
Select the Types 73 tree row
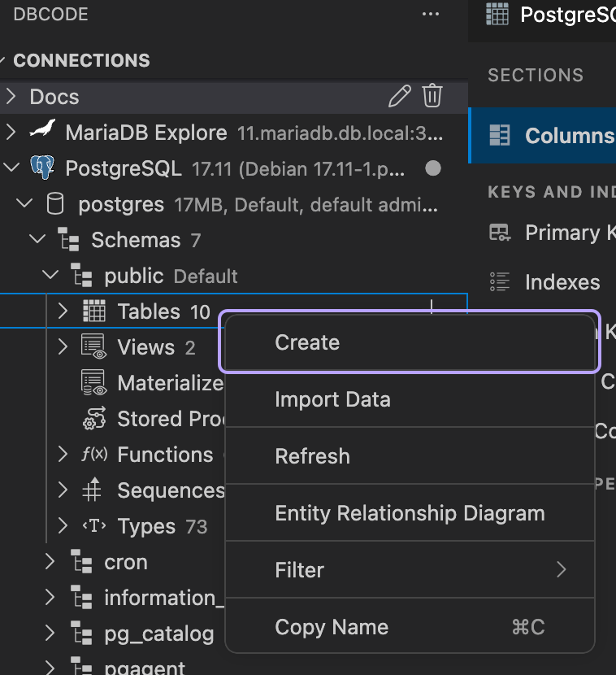[x=112, y=525]
